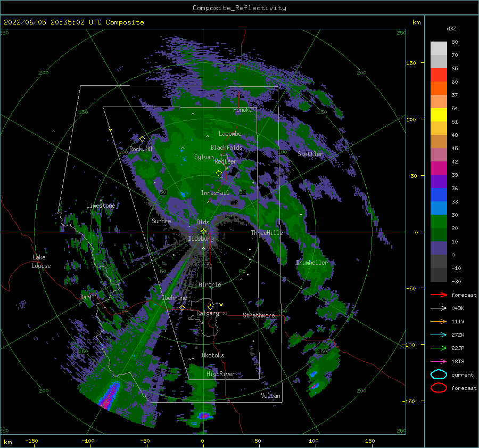This screenshot has height=448, width=479.
Task: Click the red forecast ellipse icon
Action: tap(439, 388)
